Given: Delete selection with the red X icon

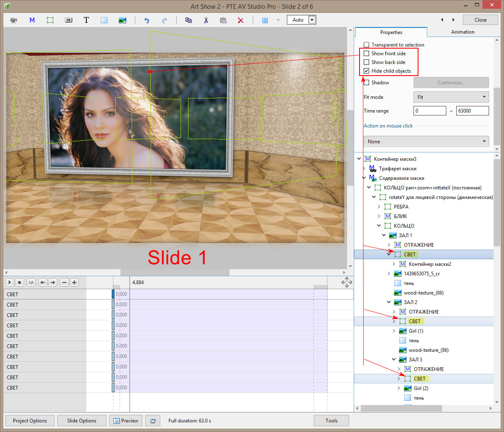Looking at the screenshot, I should click(x=240, y=20).
